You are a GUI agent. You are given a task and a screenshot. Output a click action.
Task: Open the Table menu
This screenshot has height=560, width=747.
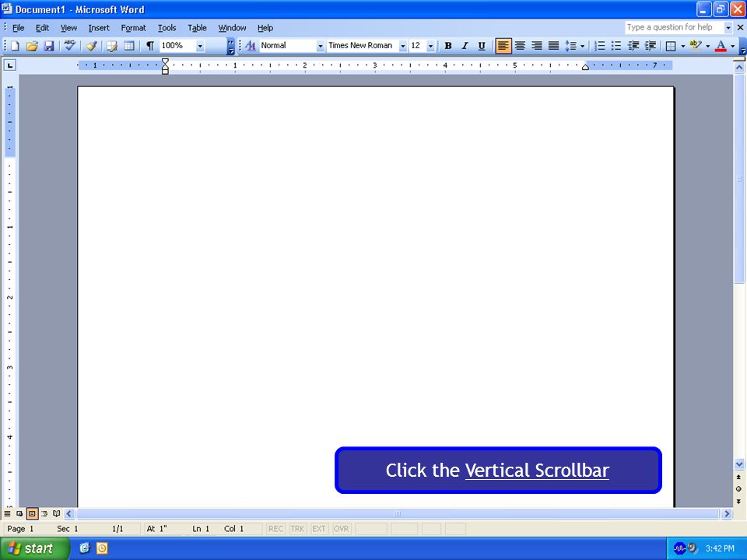[x=197, y=28]
